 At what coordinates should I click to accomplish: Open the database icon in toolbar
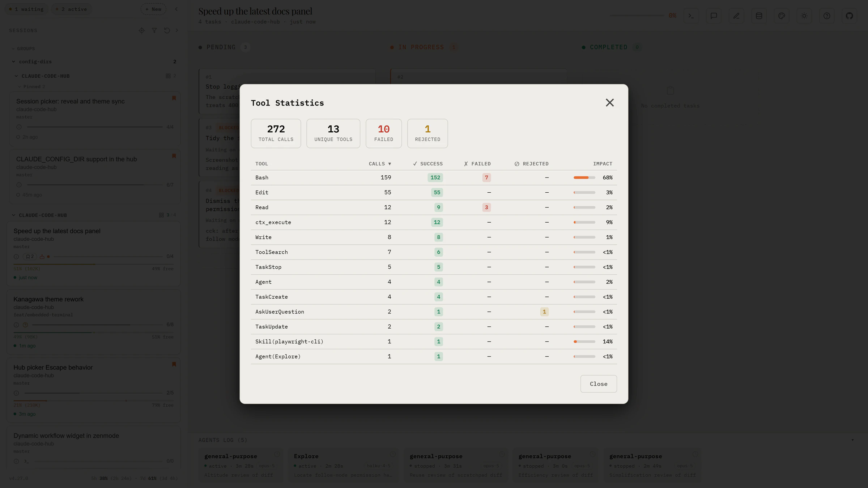coord(759,16)
